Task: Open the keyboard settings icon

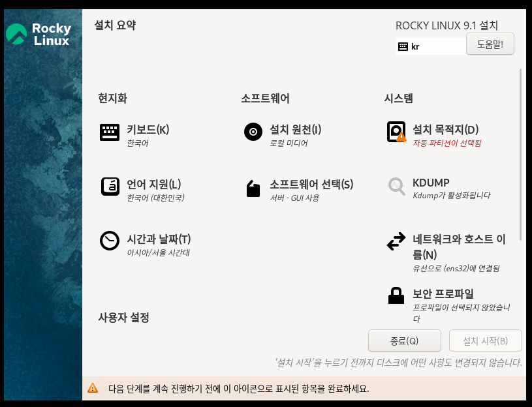Action: (x=110, y=132)
